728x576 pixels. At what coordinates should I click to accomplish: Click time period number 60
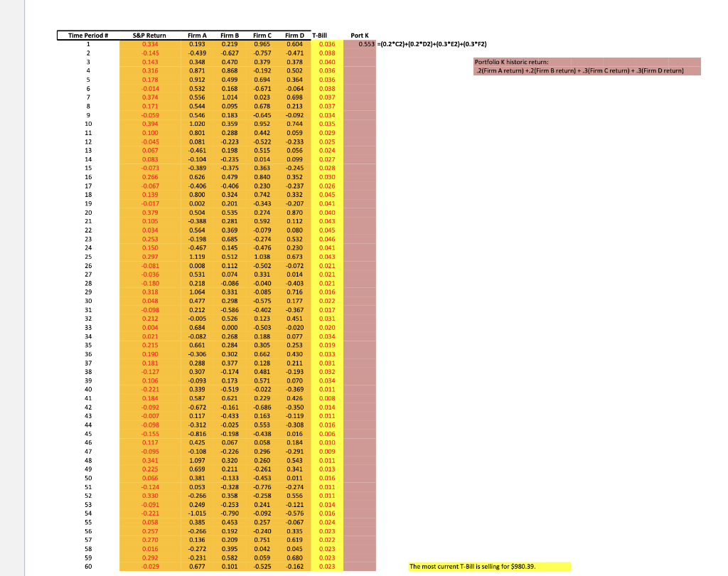point(88,566)
